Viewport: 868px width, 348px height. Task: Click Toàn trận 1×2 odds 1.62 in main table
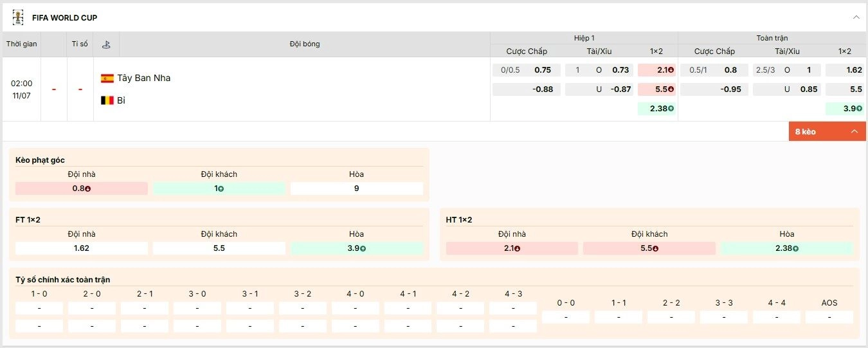point(845,70)
